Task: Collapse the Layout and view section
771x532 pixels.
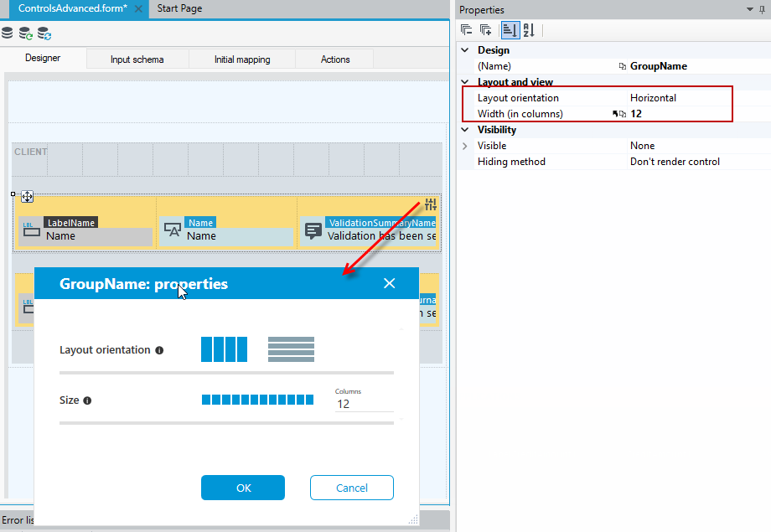Action: point(465,81)
